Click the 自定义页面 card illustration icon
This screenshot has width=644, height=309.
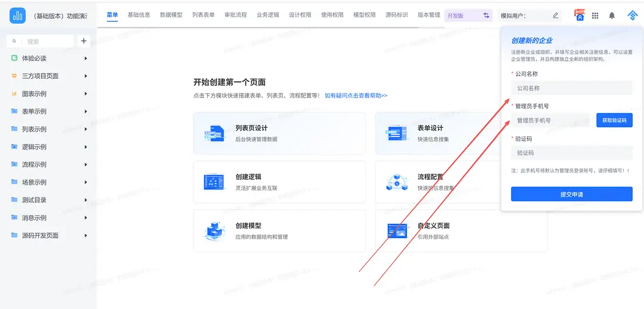[396, 231]
